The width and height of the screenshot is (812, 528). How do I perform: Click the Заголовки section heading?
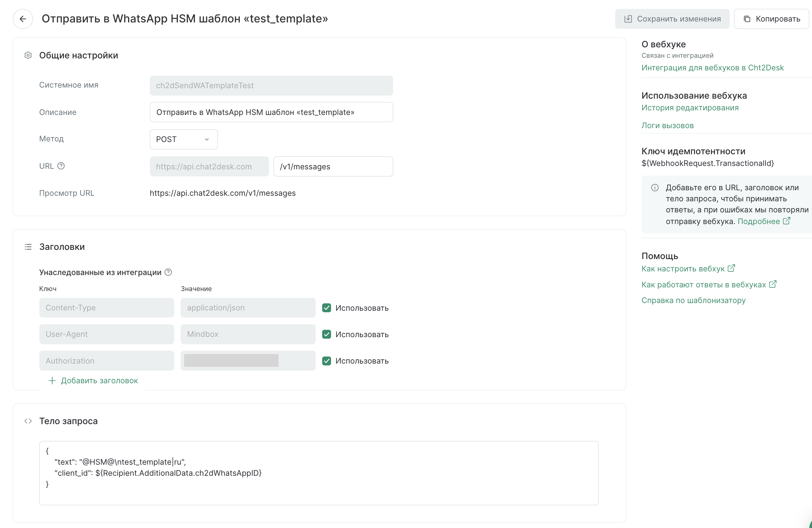point(62,247)
